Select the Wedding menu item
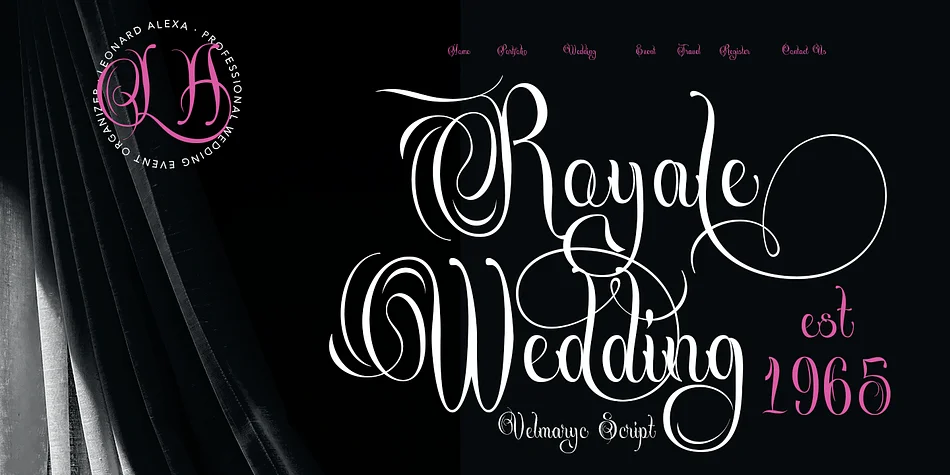Viewport: 950px width, 475px height. tap(580, 51)
